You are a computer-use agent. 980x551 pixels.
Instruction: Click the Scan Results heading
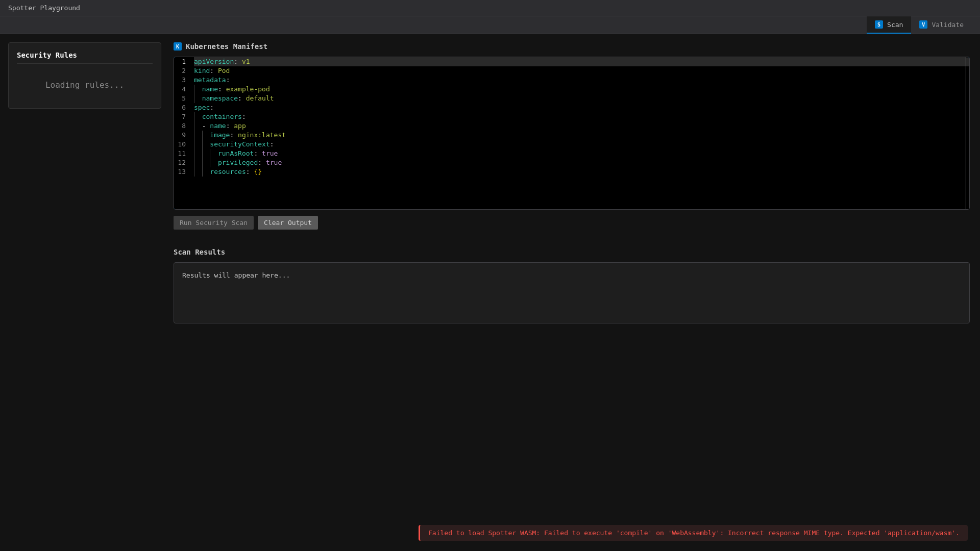pos(199,253)
